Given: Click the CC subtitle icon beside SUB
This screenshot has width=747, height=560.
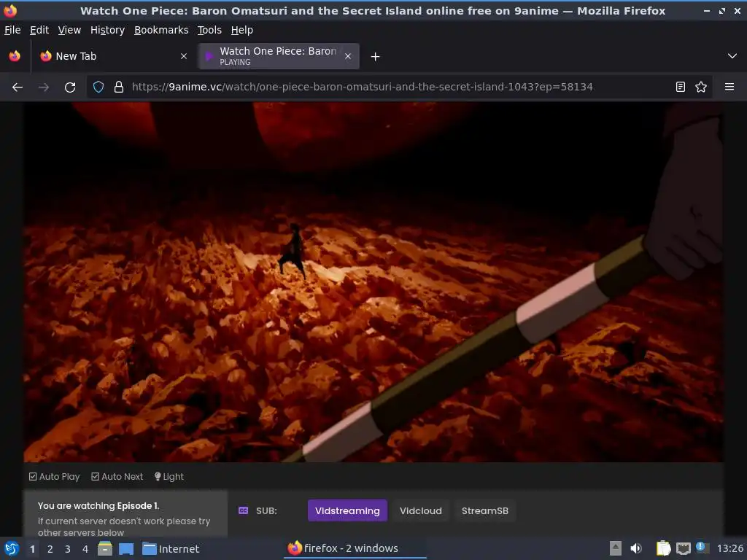Looking at the screenshot, I should (243, 510).
